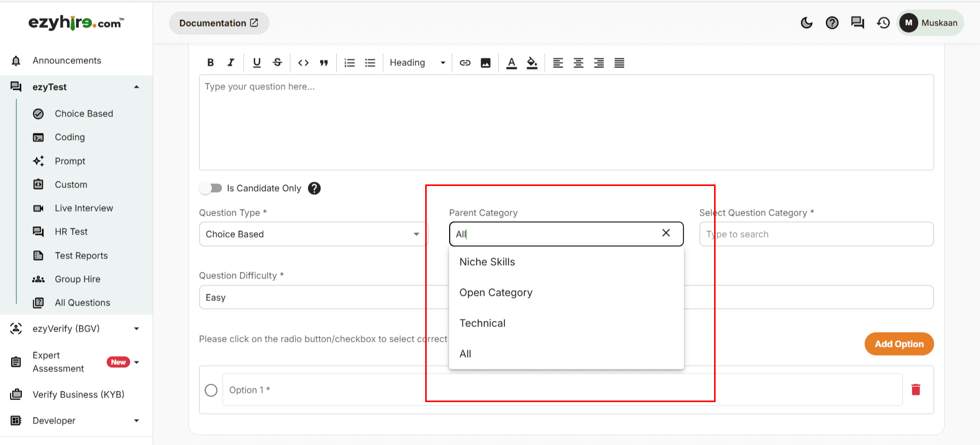Viewport: 980px width, 445px height.
Task: Open Group Hire
Action: (78, 279)
